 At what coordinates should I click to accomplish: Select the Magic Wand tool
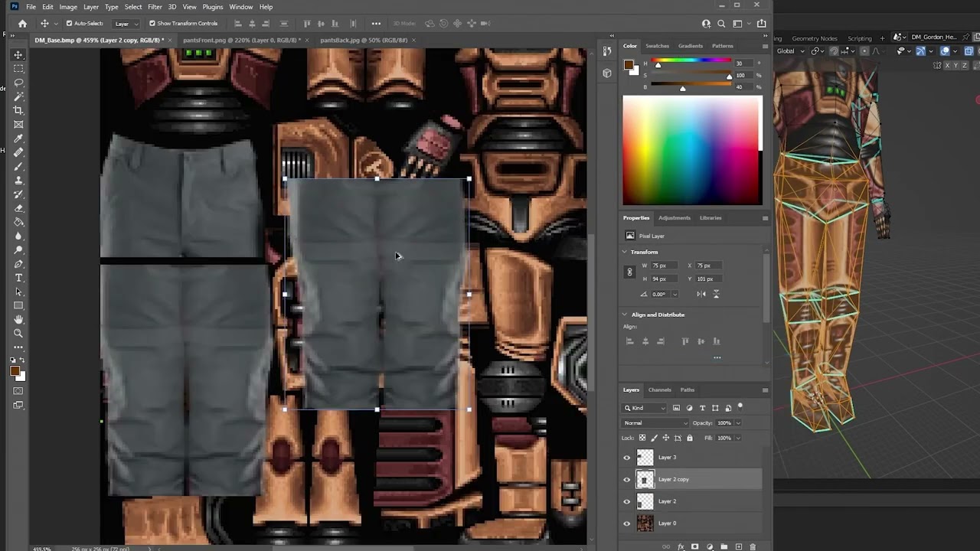(x=18, y=96)
